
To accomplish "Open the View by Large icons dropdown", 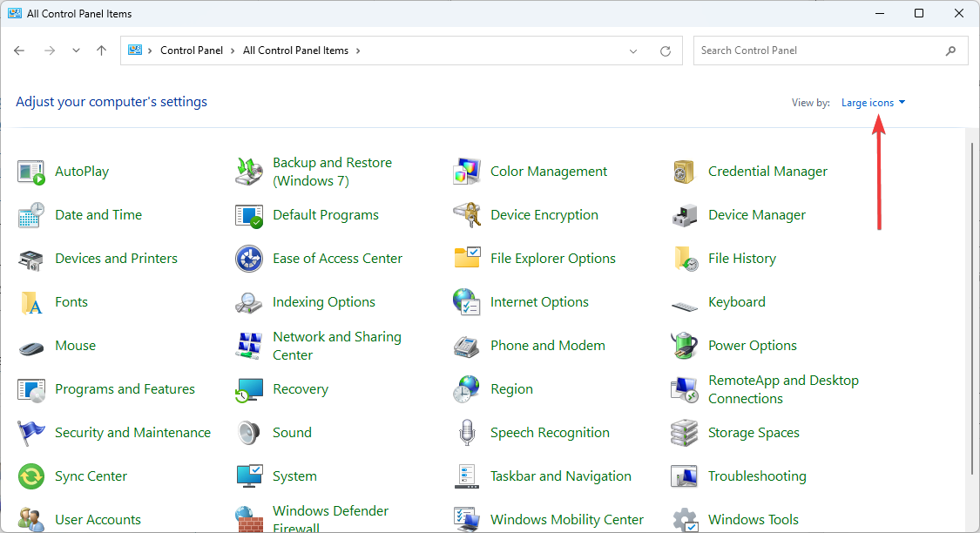I will [873, 103].
